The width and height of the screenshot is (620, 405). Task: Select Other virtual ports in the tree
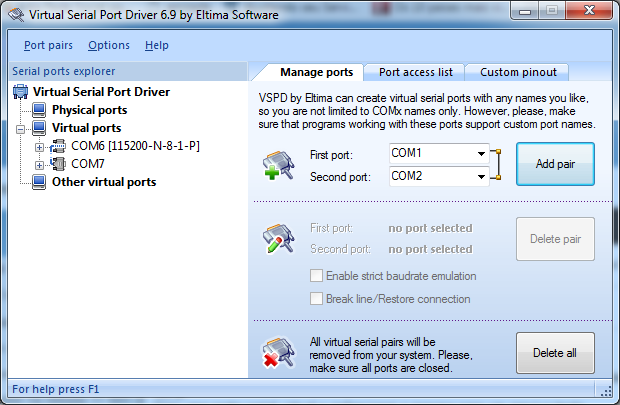[x=104, y=182]
